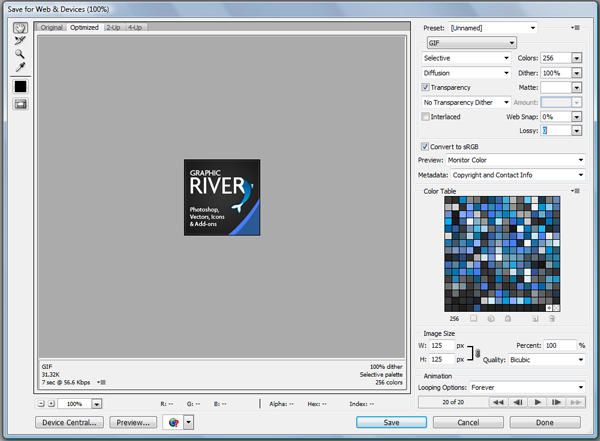Click the image width W field
This screenshot has width=600, height=441.
click(442, 345)
